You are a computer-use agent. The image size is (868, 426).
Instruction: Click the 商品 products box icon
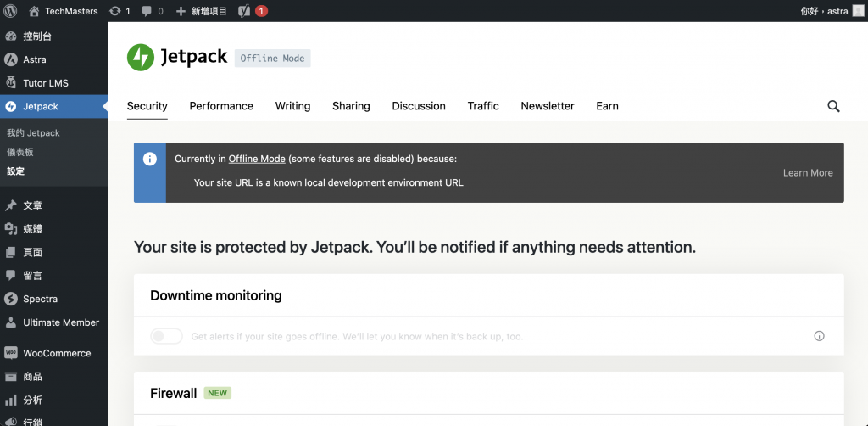pyautogui.click(x=10, y=377)
